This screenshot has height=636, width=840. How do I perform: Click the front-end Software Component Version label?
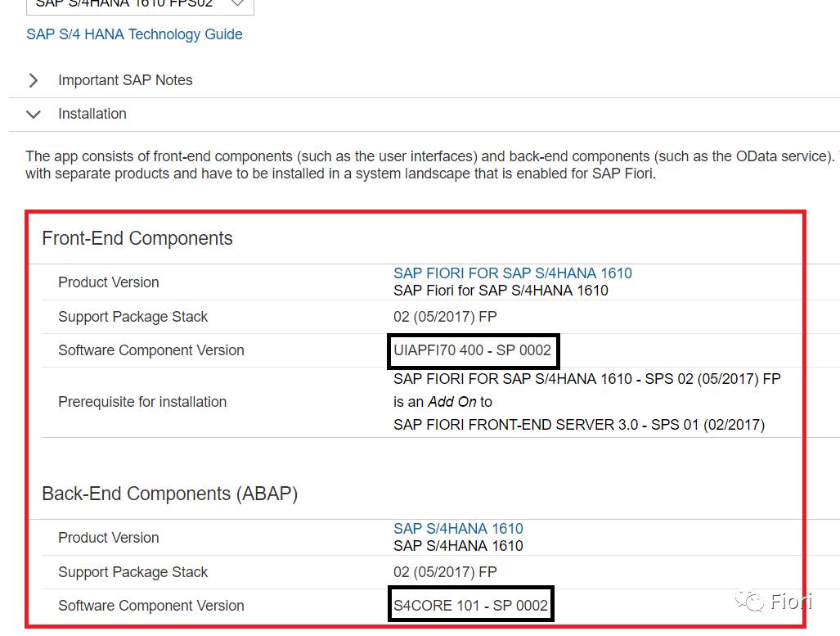pyautogui.click(x=151, y=350)
